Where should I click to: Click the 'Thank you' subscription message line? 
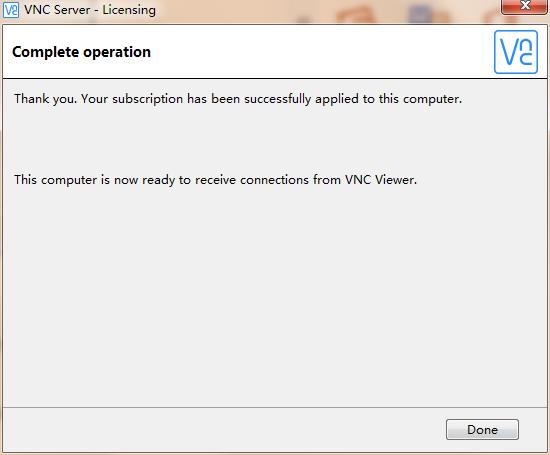click(x=238, y=99)
